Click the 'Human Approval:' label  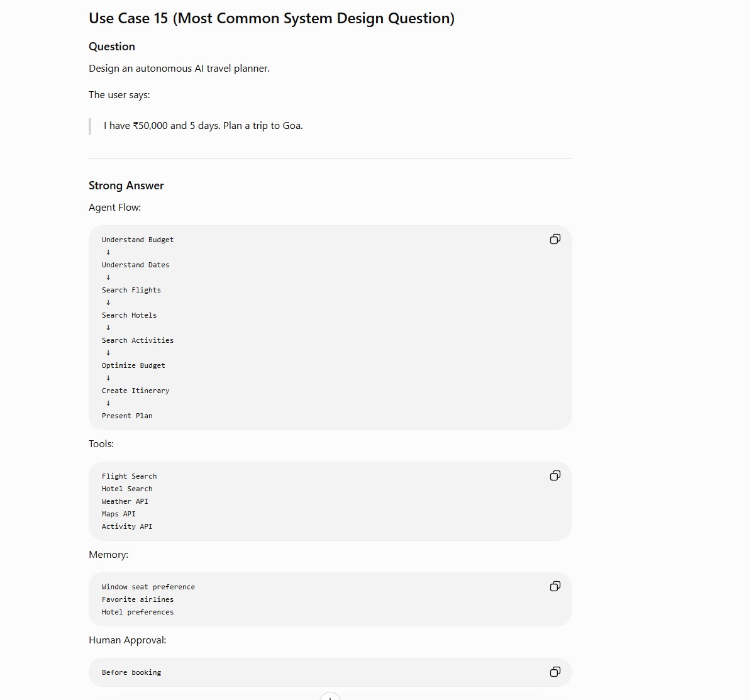pos(128,640)
